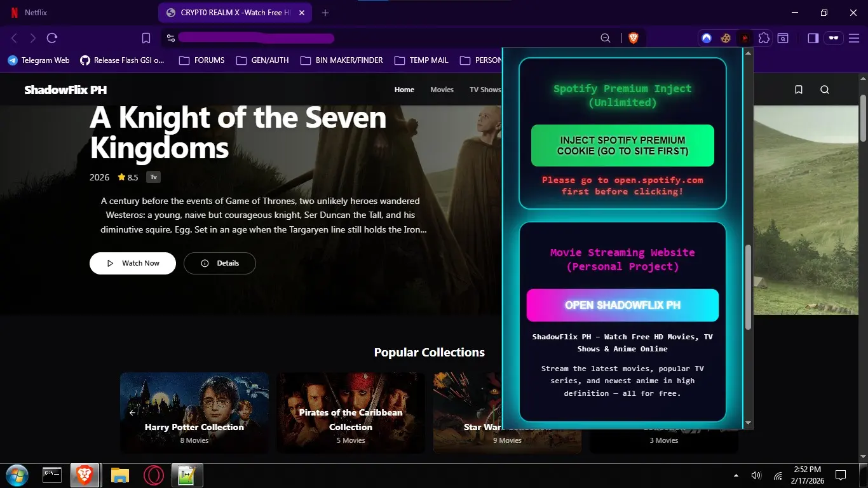The width and height of the screenshot is (868, 488).
Task: Click the red and black extension icon
Action: (x=745, y=38)
